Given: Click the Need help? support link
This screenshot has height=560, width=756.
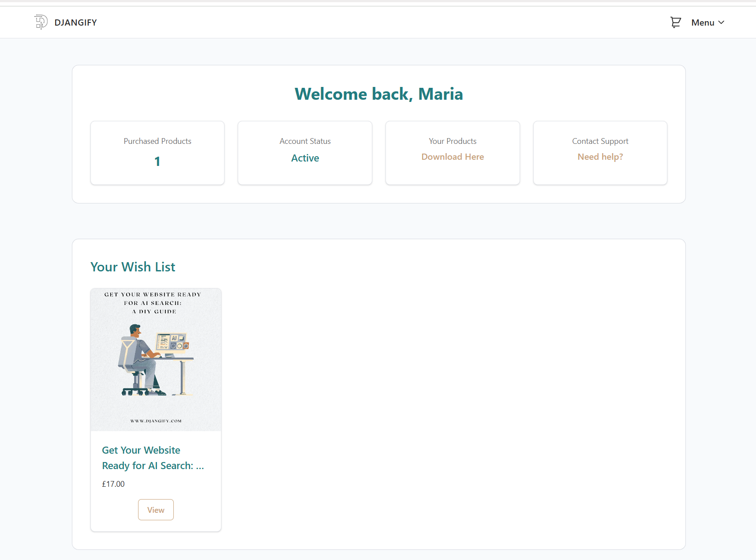Looking at the screenshot, I should [600, 157].
